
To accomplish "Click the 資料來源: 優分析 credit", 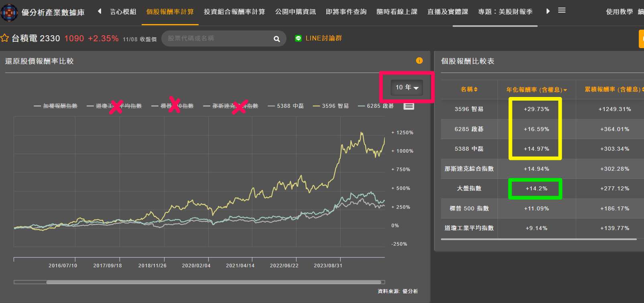I will tap(398, 291).
